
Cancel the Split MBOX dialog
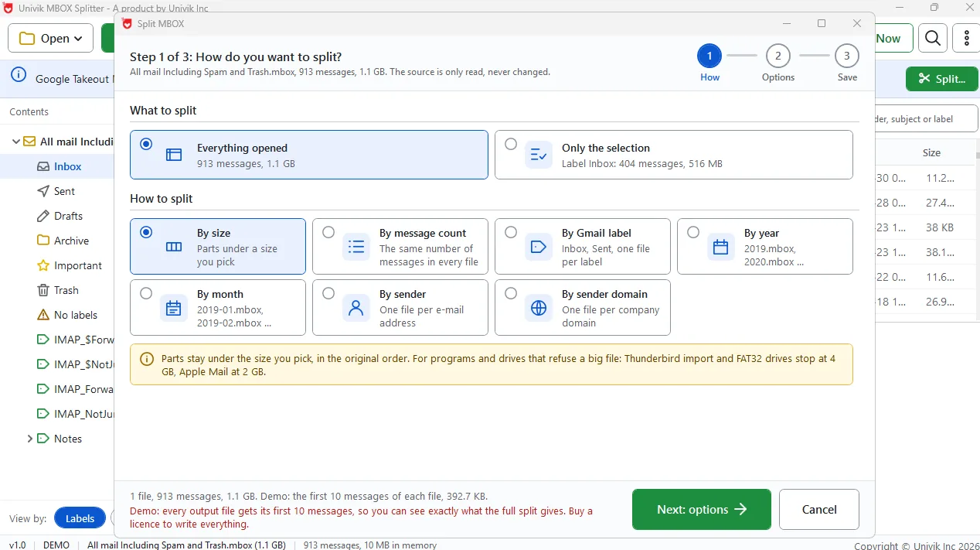pos(819,509)
